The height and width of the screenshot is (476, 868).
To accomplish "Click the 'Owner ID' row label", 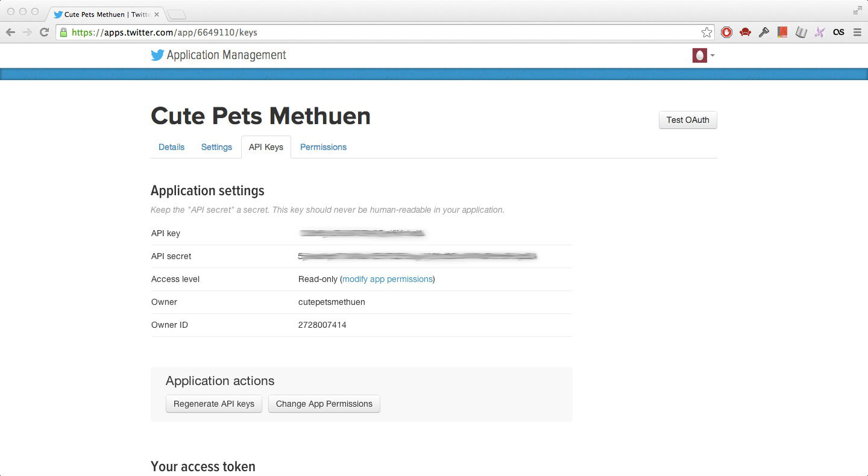I will (x=169, y=325).
